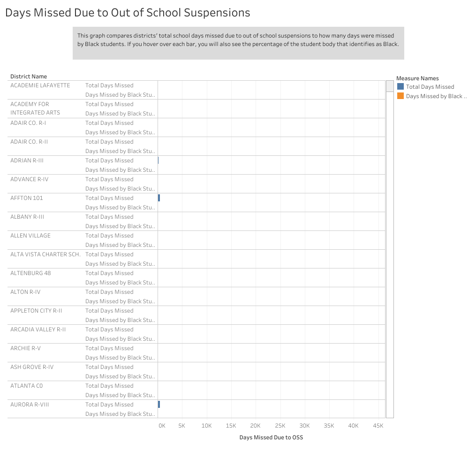The width and height of the screenshot is (476, 452).
Task: Select the ALTA VISTA CHARTER SCH. district label
Action: 45,254
